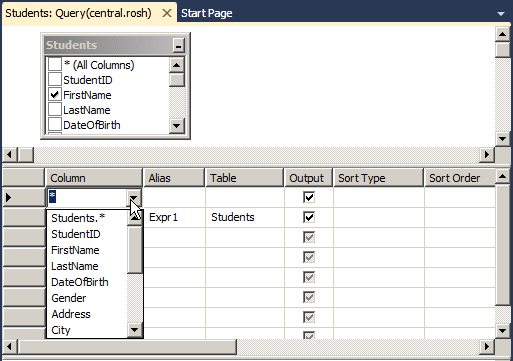
Task: Check the DateOfBirth checkbox in Students table
Action: point(55,125)
